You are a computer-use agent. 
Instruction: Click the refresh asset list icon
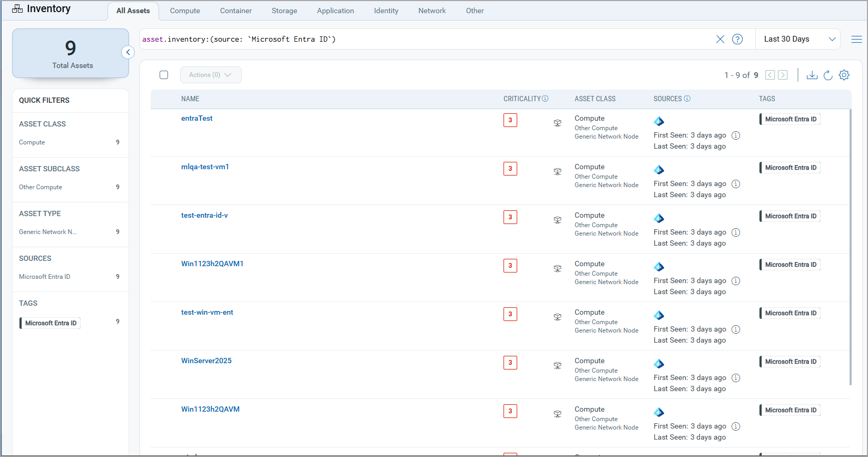point(828,75)
